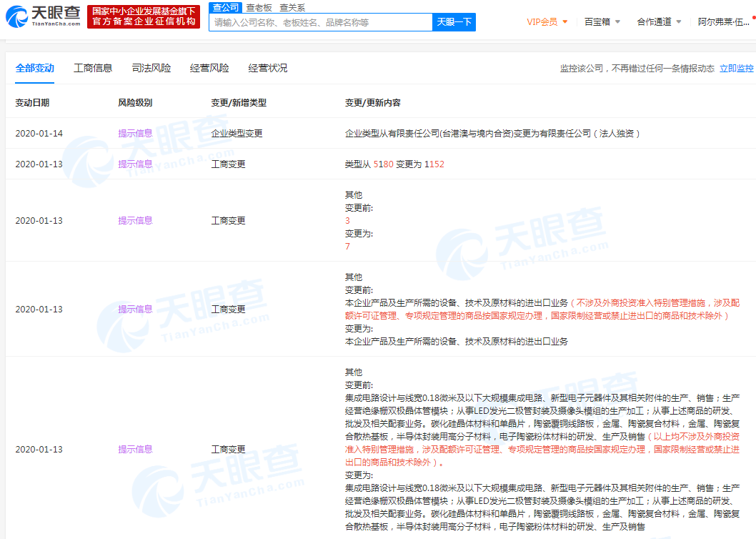756x539 pixels.
Task: Click the 天眼一下 search button
Action: [452, 22]
